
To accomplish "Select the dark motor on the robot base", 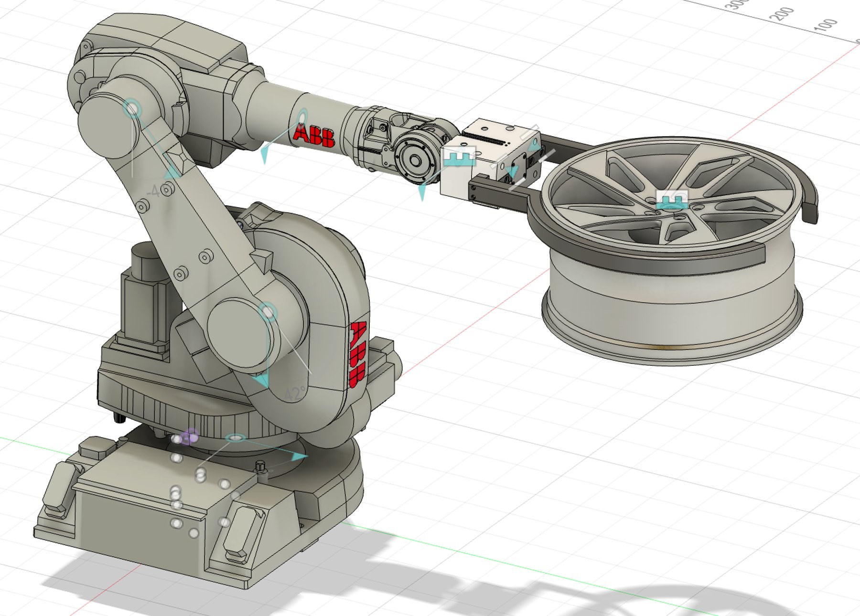I will (144, 298).
